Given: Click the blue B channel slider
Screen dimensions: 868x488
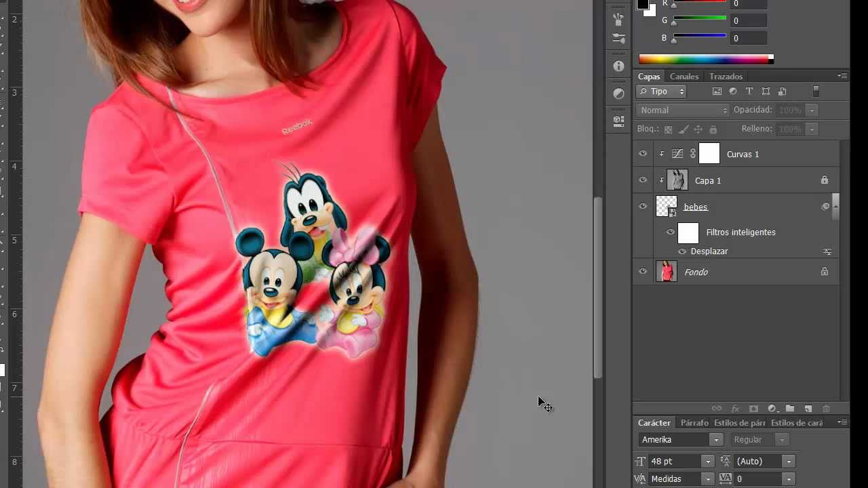Looking at the screenshot, I should tap(699, 37).
